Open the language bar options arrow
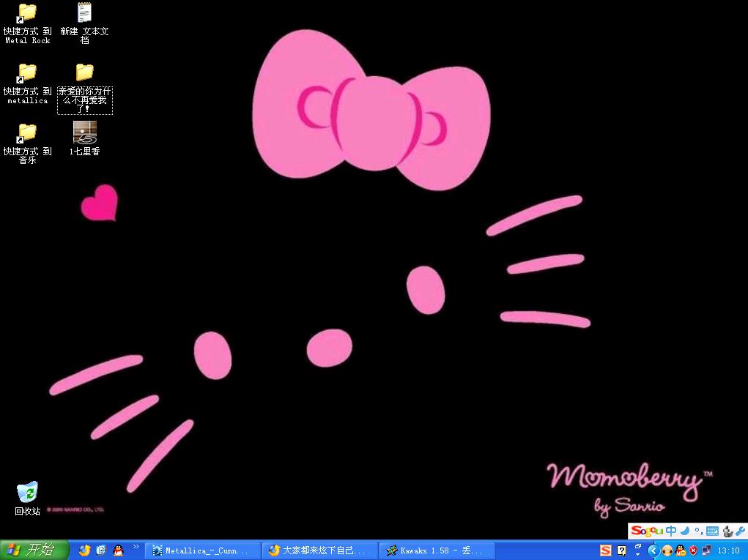This screenshot has height=560, width=748. [x=638, y=555]
